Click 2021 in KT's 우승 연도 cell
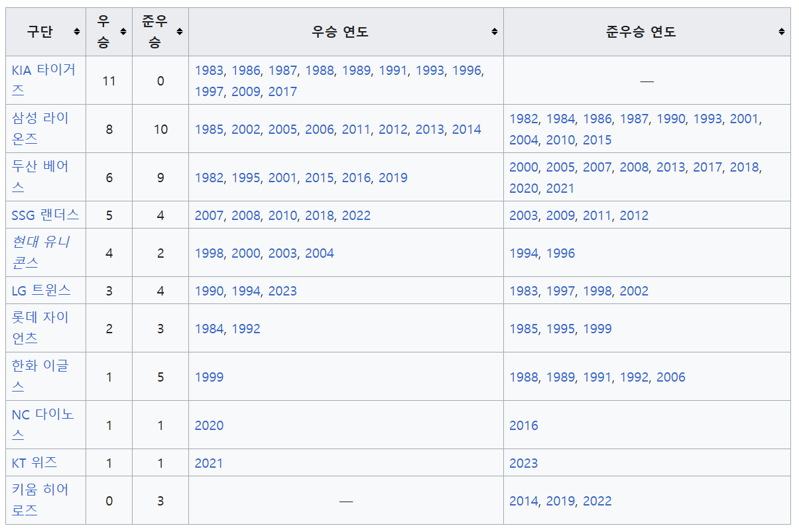 209,463
